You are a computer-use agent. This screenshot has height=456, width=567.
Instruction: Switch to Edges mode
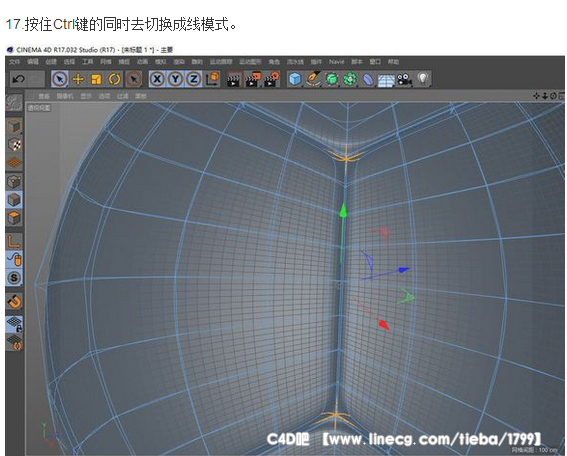pyautogui.click(x=14, y=200)
